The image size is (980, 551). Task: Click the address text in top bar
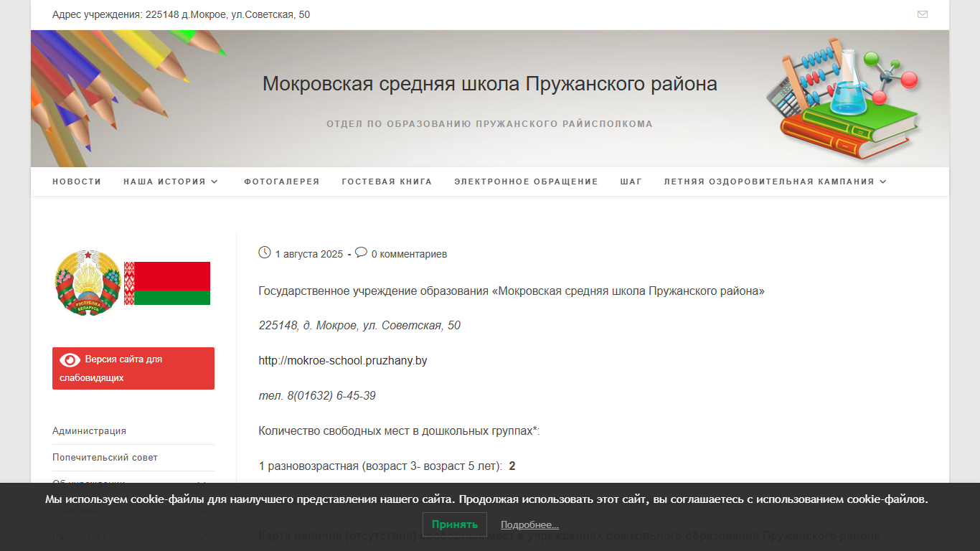tap(181, 14)
